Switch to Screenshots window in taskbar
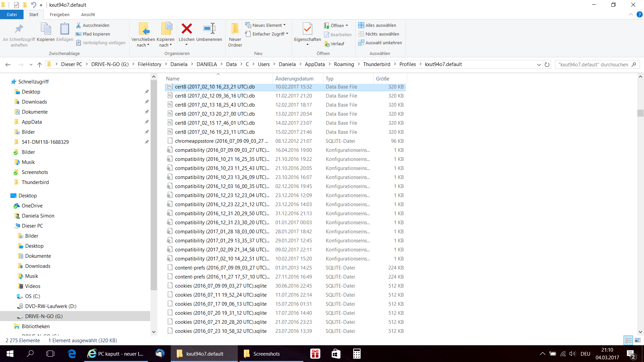 [x=271, y=354]
